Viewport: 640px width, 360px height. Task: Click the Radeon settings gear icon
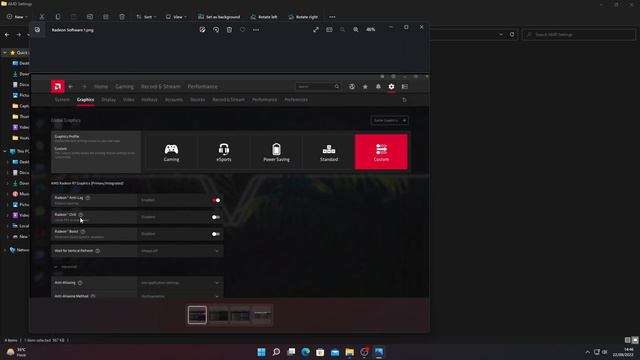(391, 87)
